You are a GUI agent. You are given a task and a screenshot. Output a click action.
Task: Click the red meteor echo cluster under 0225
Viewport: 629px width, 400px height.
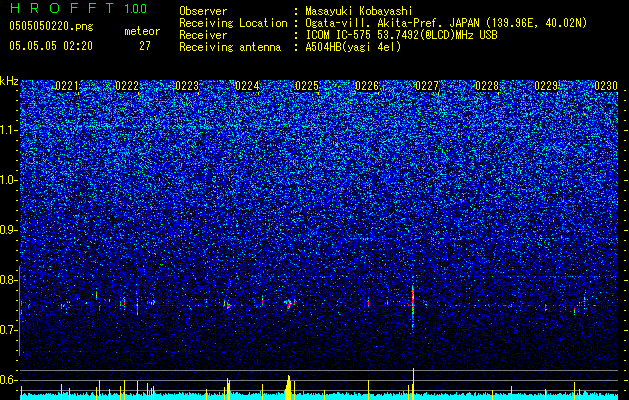click(288, 304)
